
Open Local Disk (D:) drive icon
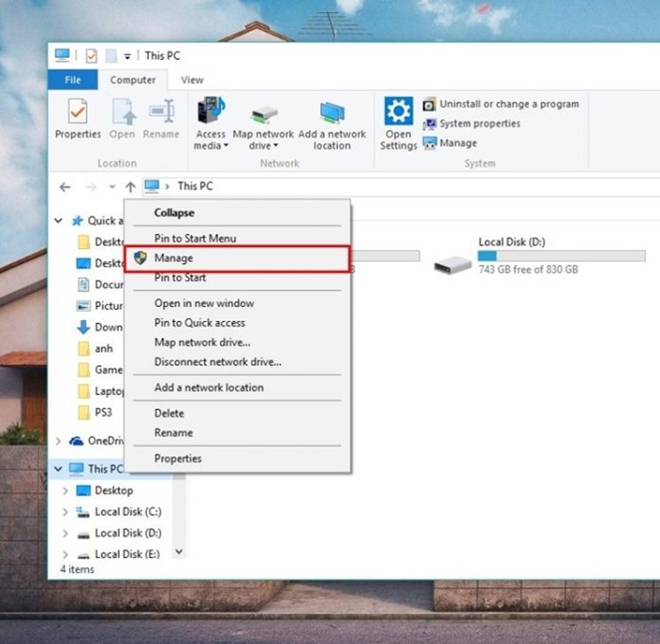(x=452, y=265)
